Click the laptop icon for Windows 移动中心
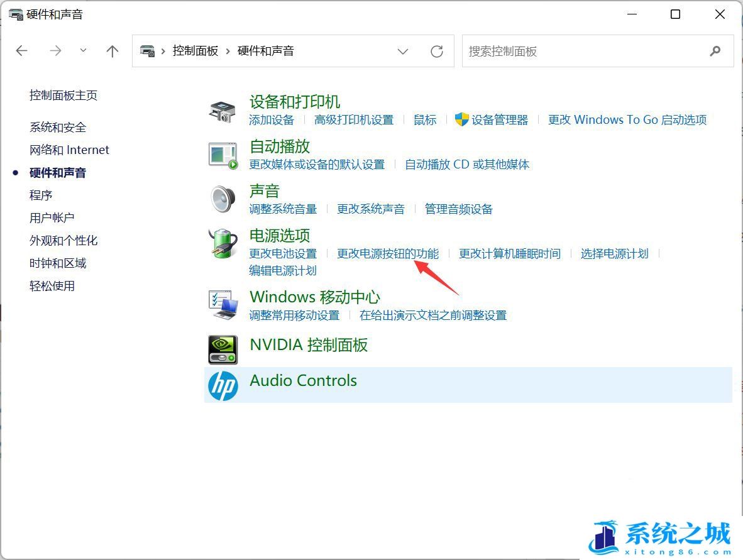The image size is (743, 560). 223,305
